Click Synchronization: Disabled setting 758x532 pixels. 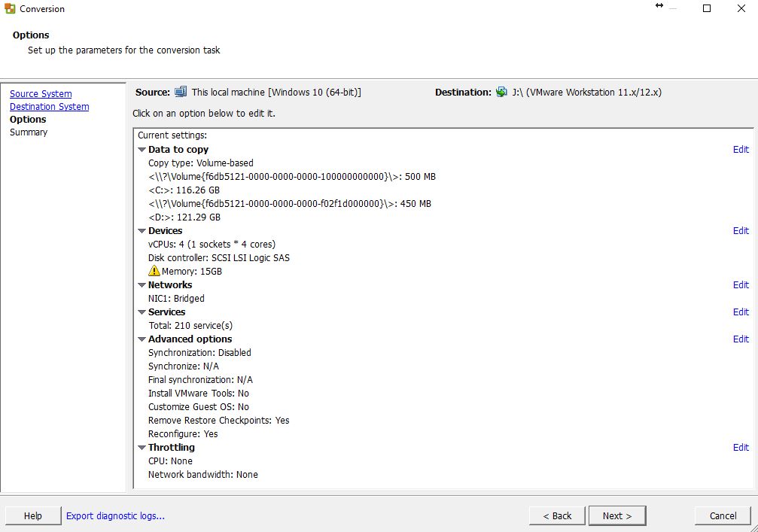199,352
